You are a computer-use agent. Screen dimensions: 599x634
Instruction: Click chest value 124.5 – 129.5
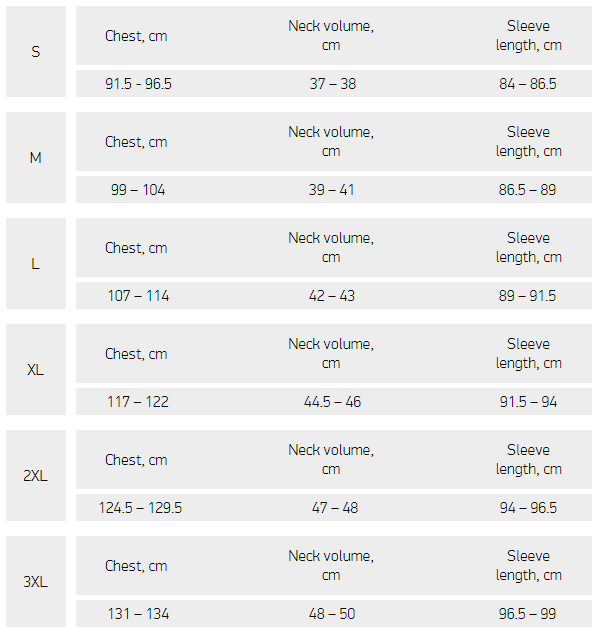coord(140,507)
